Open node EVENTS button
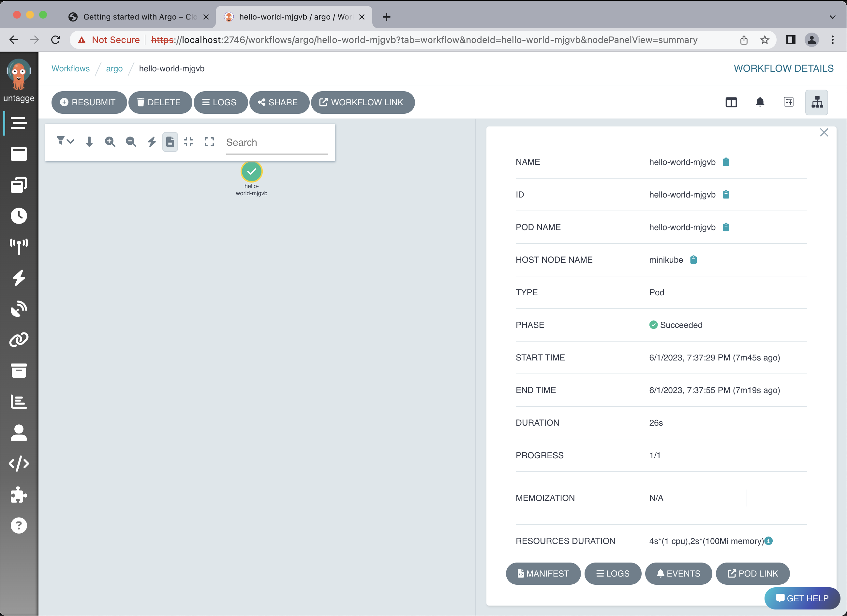Image resolution: width=847 pixels, height=616 pixels. [678, 573]
